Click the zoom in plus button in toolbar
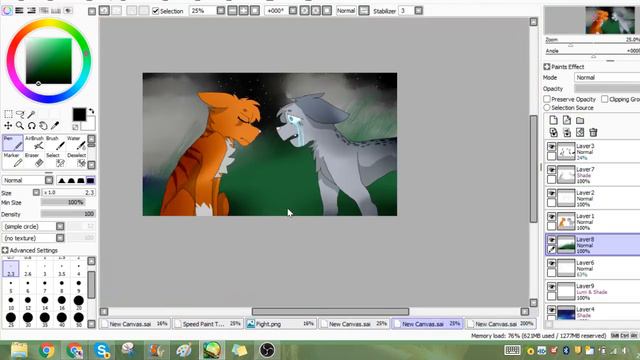The width and height of the screenshot is (640, 360). point(244,11)
